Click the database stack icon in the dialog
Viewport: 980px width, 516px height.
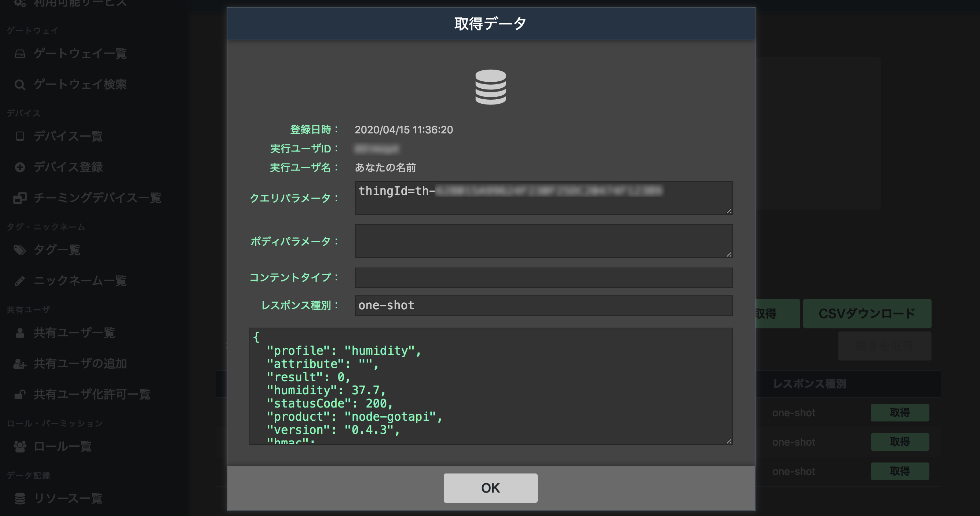490,87
